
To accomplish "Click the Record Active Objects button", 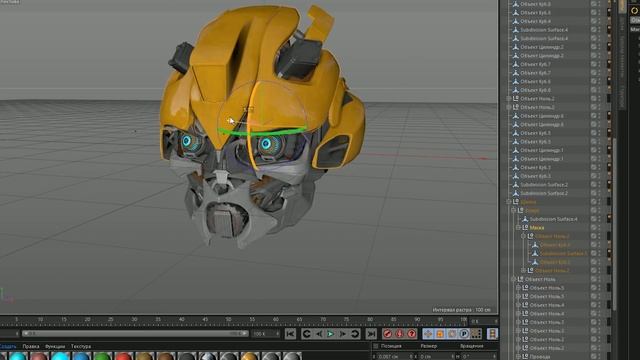I will tap(387, 334).
